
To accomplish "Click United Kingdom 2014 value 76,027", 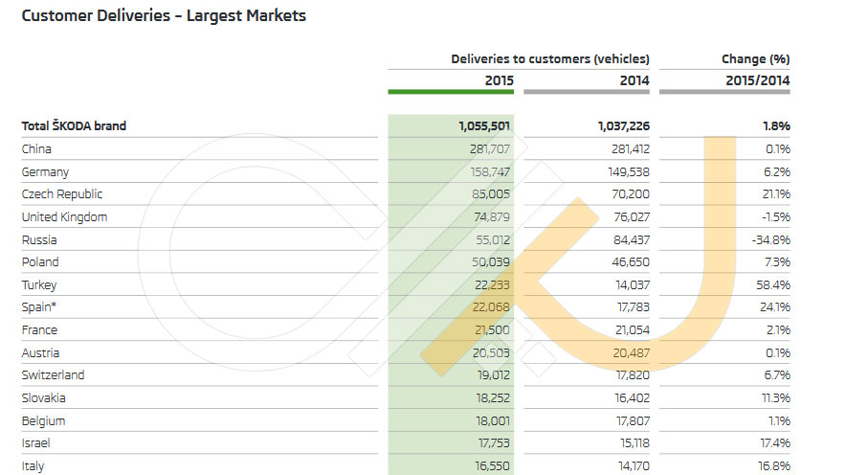I will point(631,216).
